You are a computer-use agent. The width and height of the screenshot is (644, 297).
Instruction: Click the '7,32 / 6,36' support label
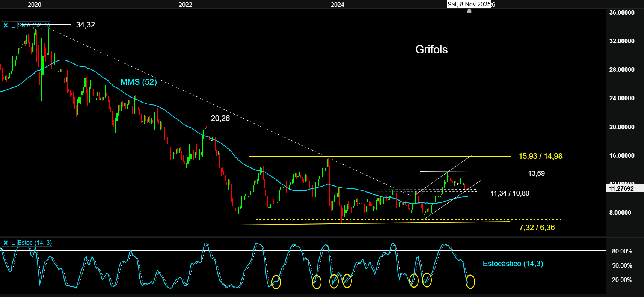(537, 228)
